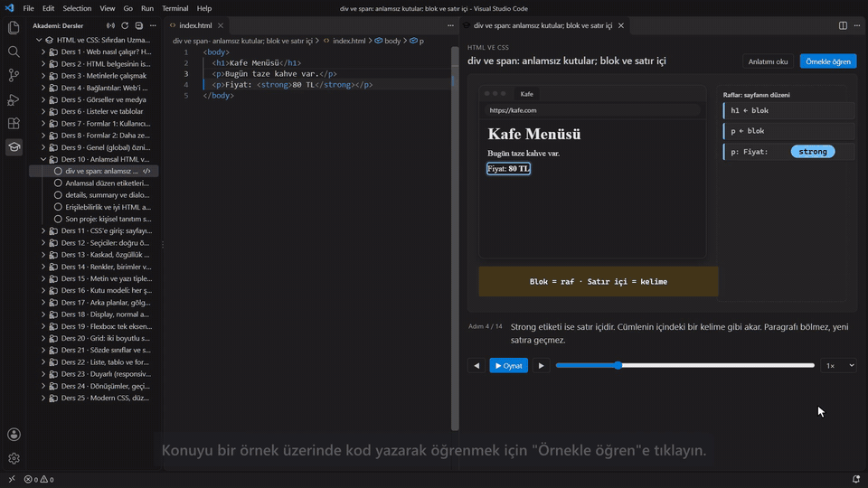Open the Run and Debug view
This screenshot has height=488, width=868.
click(14, 99)
